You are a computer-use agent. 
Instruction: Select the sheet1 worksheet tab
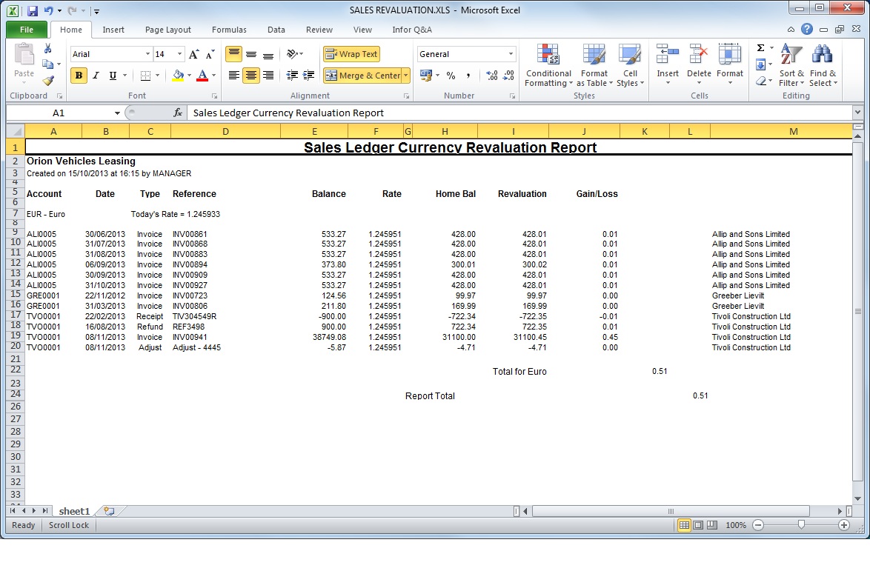tap(74, 511)
